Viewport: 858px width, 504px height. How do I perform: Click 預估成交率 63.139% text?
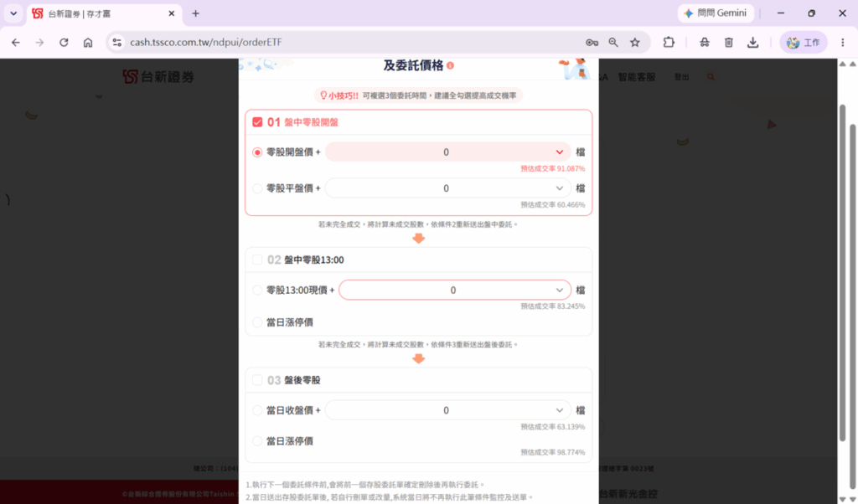tap(553, 427)
